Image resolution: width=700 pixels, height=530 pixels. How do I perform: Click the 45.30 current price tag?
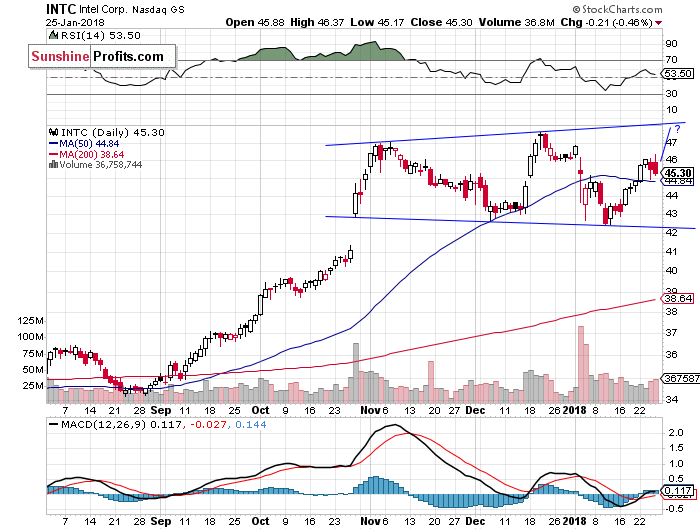[x=678, y=173]
